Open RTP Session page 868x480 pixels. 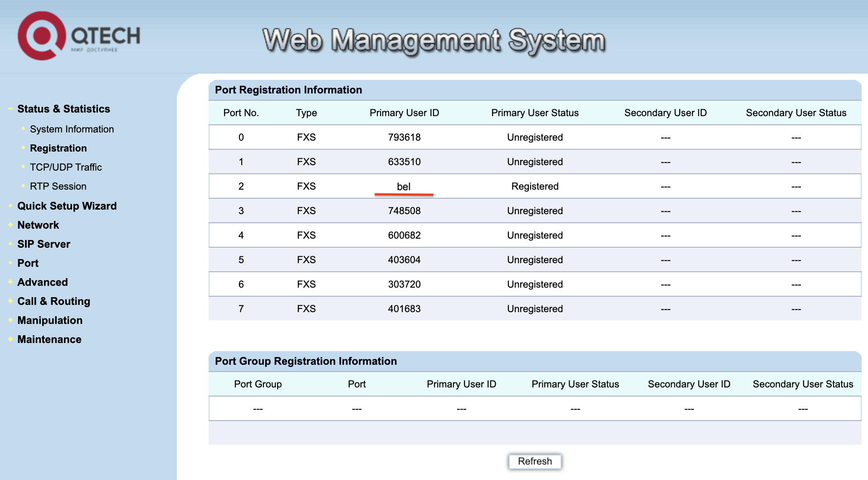pyautogui.click(x=58, y=186)
